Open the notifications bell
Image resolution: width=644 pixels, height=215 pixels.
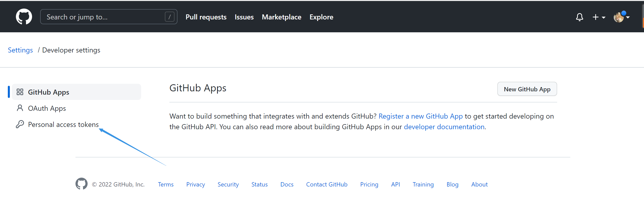pos(579,17)
